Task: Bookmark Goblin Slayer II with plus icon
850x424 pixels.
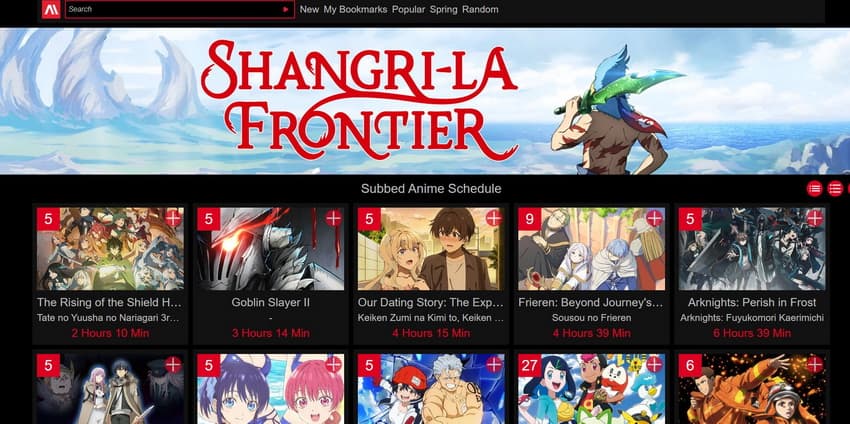Action: pyautogui.click(x=333, y=219)
